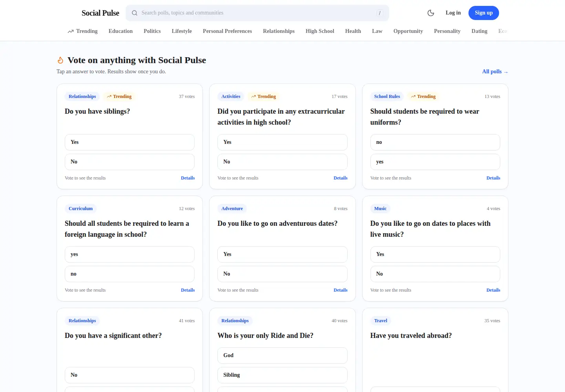The width and height of the screenshot is (565, 392).
Task: Open the Personality category tab
Action: pos(447,31)
